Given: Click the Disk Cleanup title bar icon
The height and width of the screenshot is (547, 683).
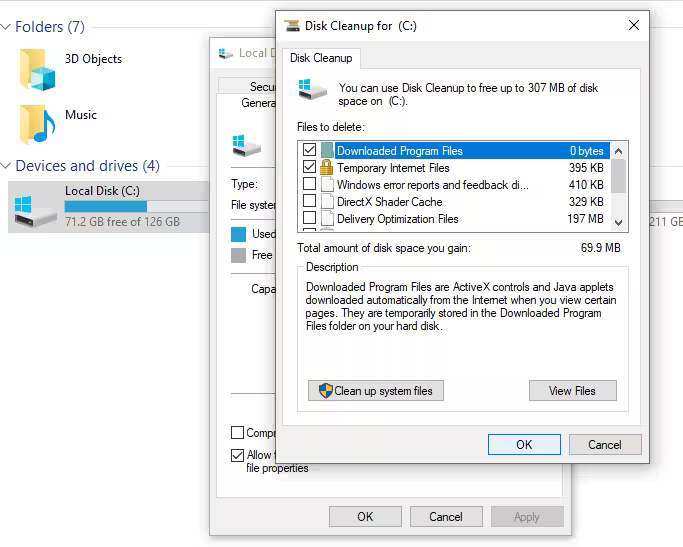Looking at the screenshot, I should click(x=292, y=26).
